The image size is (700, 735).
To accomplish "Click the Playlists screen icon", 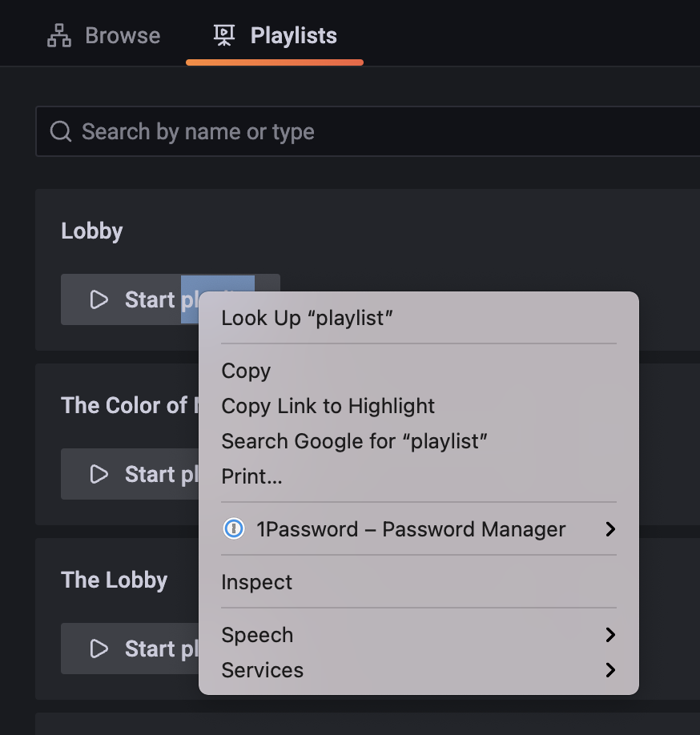I will pyautogui.click(x=224, y=34).
